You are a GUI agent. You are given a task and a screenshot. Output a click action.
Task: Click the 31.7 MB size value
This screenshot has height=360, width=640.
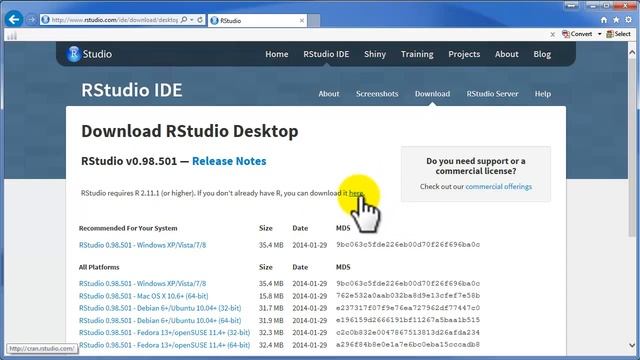(x=271, y=308)
